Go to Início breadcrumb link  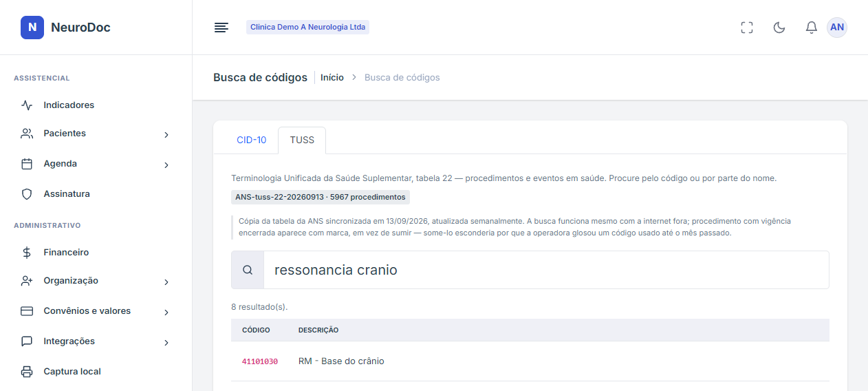(x=332, y=78)
